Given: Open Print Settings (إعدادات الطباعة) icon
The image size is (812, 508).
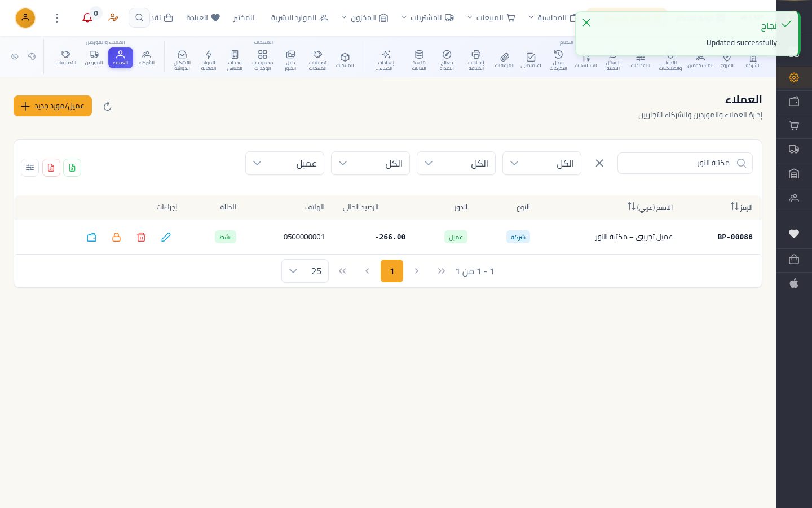Looking at the screenshot, I should pyautogui.click(x=476, y=60).
